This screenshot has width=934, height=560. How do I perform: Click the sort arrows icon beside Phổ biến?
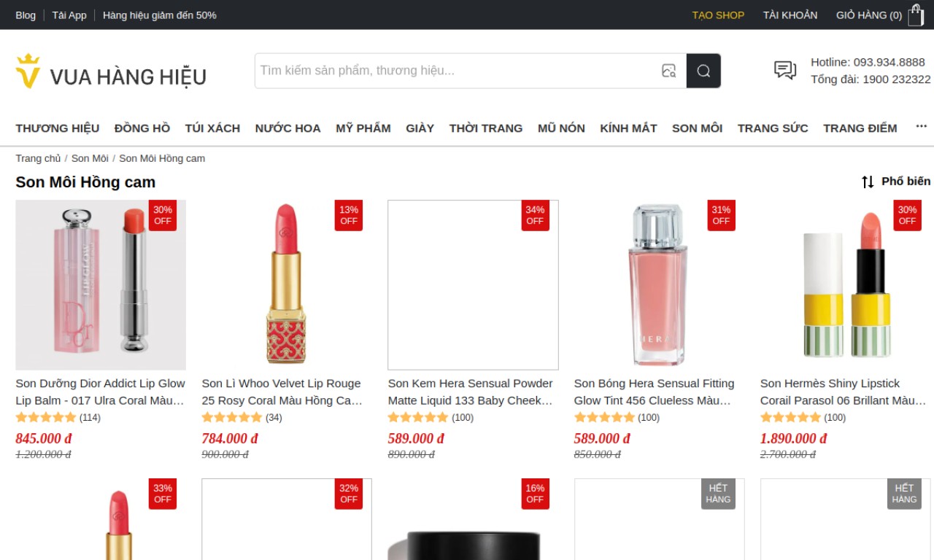[868, 182]
